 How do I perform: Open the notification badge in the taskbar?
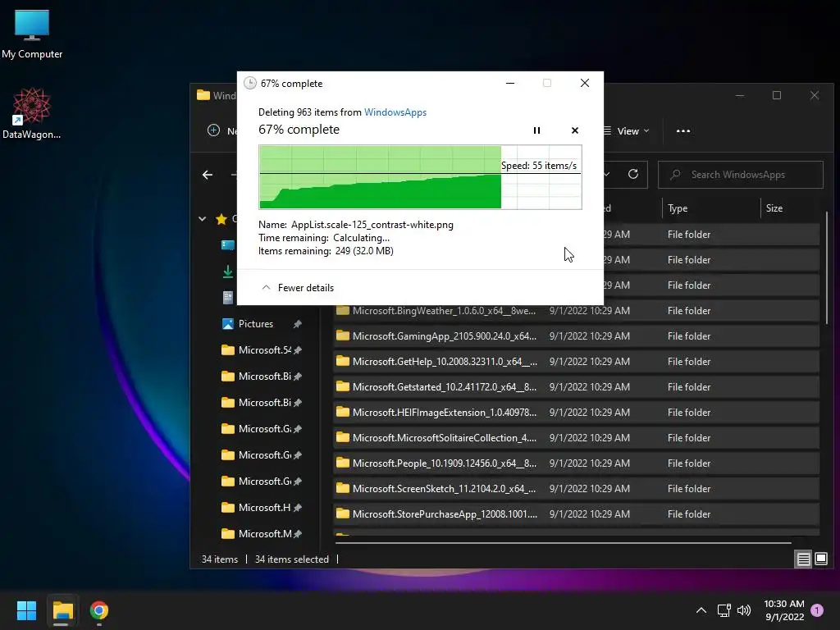817,610
